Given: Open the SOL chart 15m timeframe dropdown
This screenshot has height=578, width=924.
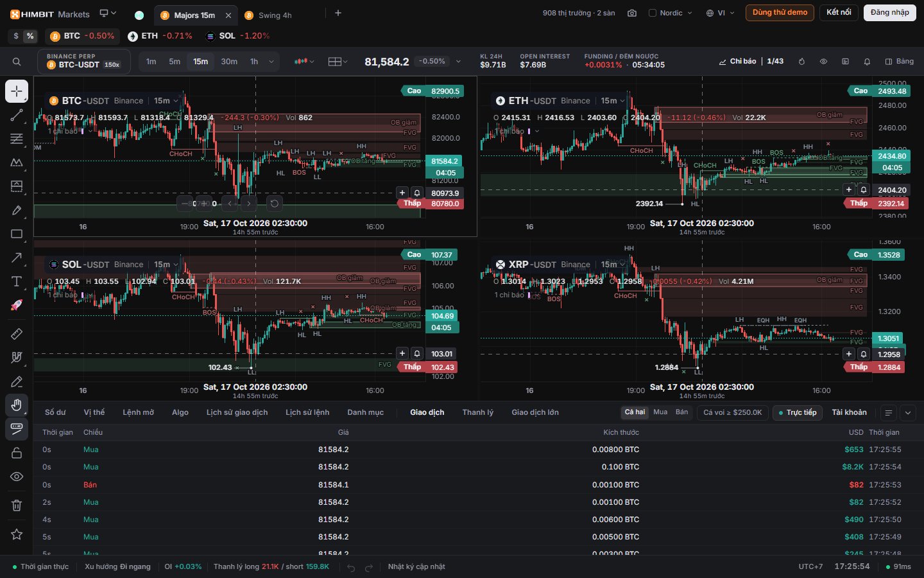Looking at the screenshot, I should pos(165,265).
